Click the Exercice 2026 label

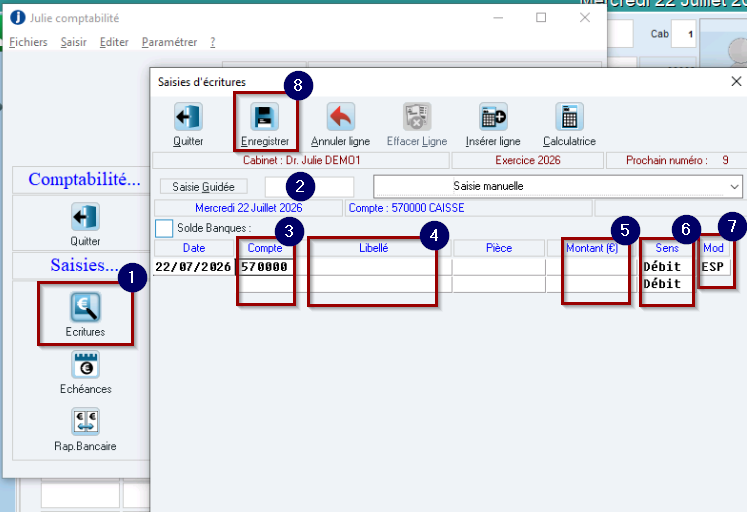[528, 161]
